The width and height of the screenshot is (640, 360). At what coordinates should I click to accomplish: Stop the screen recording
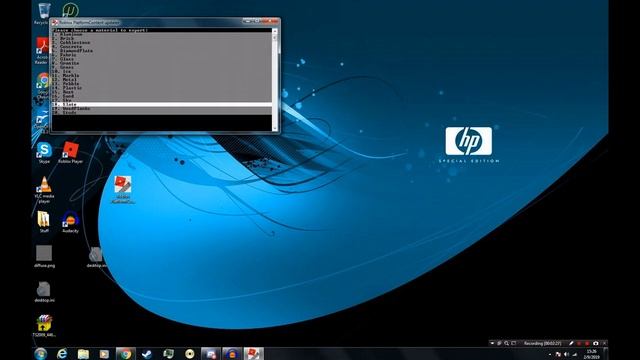(587, 343)
